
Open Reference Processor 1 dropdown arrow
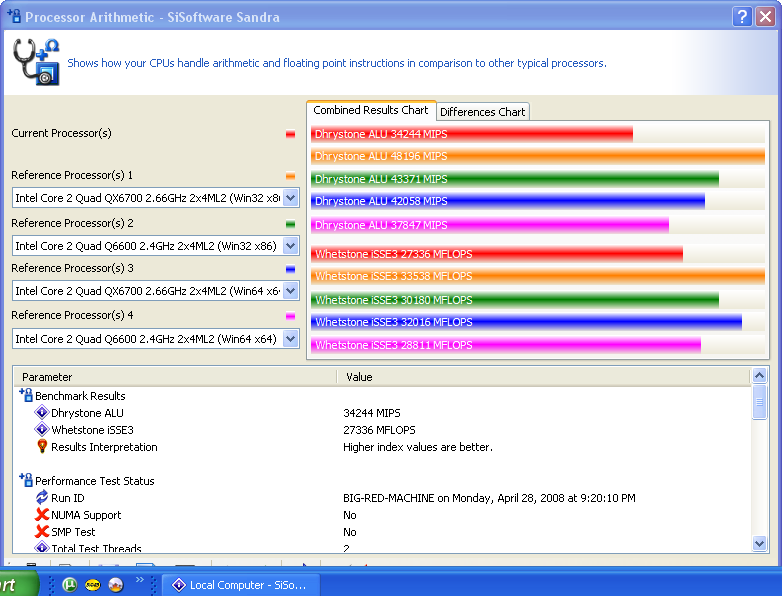pyautogui.click(x=291, y=198)
